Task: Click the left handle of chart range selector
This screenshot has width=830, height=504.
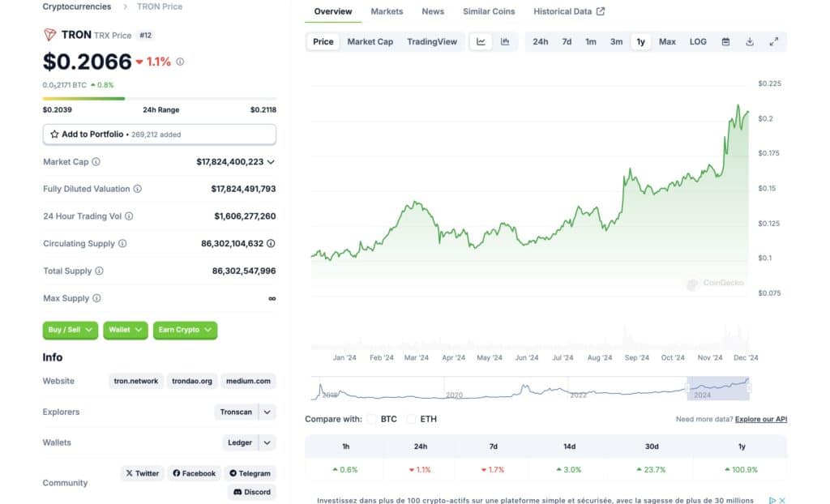Action: (687, 389)
